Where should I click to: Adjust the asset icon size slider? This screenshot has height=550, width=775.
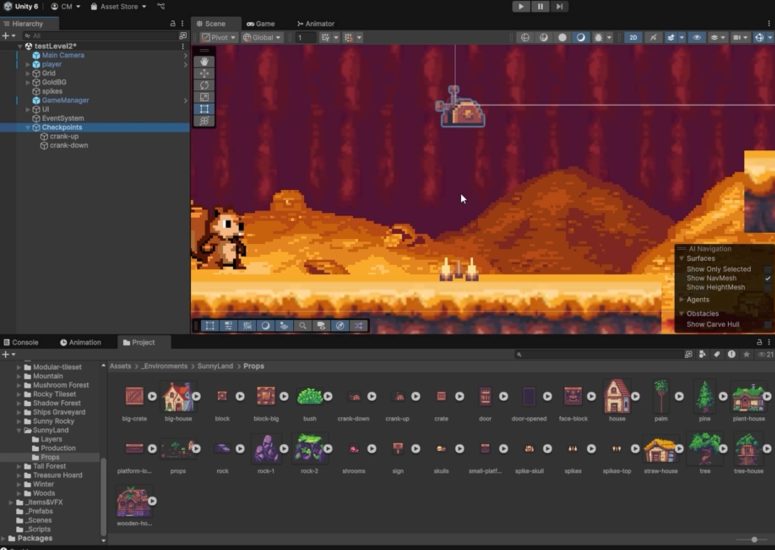(754, 540)
